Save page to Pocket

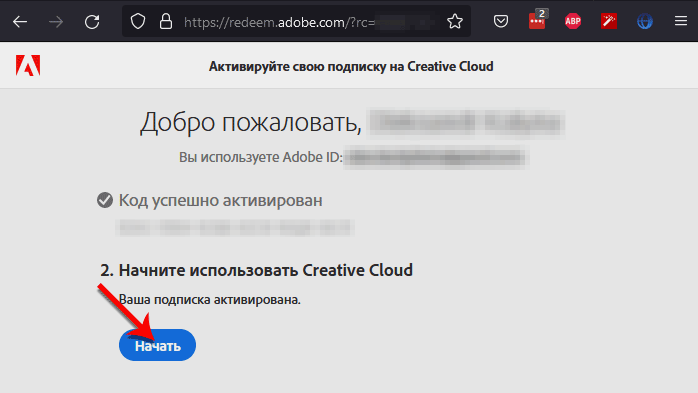click(501, 21)
